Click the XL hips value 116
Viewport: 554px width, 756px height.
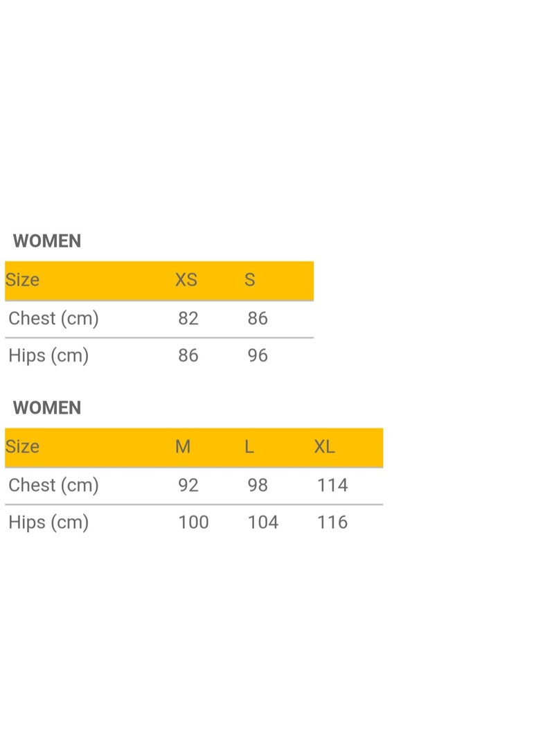(x=332, y=522)
